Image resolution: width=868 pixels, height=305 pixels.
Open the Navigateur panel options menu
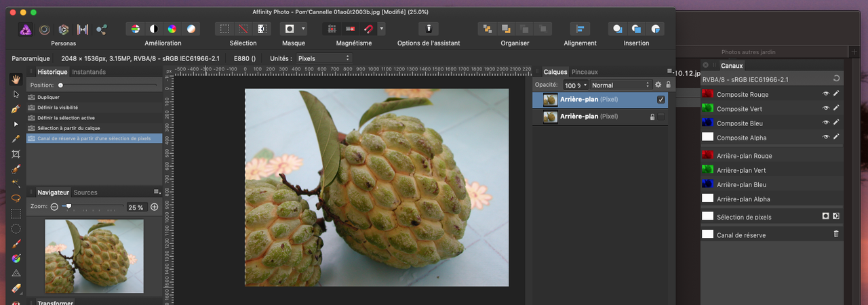157,192
